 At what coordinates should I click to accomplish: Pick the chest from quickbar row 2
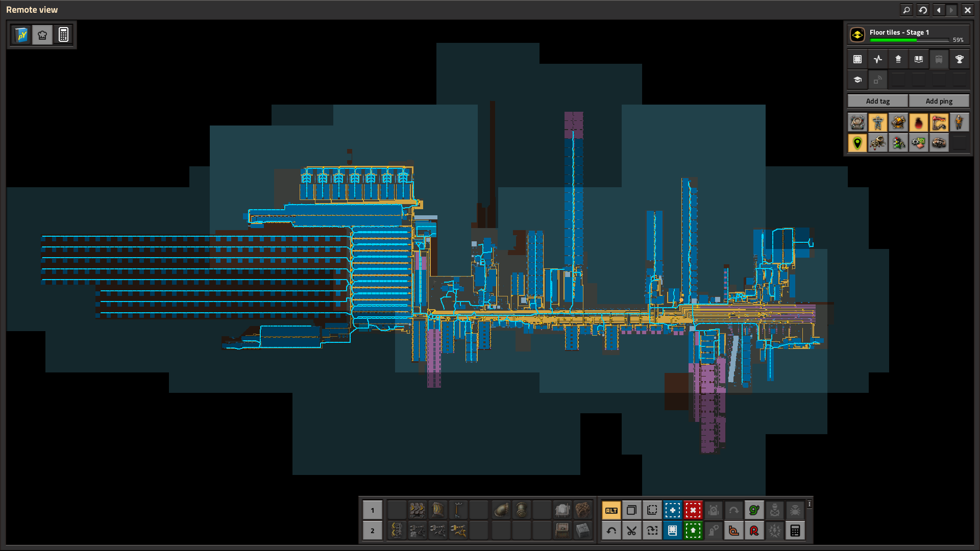562,531
